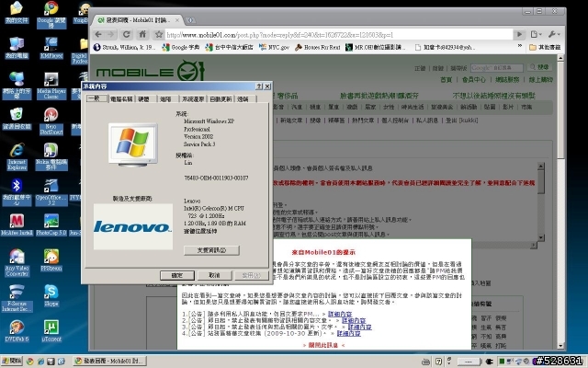Open the DVDFab 6 desktop icon
This screenshot has width=588, height=368.
(17, 331)
